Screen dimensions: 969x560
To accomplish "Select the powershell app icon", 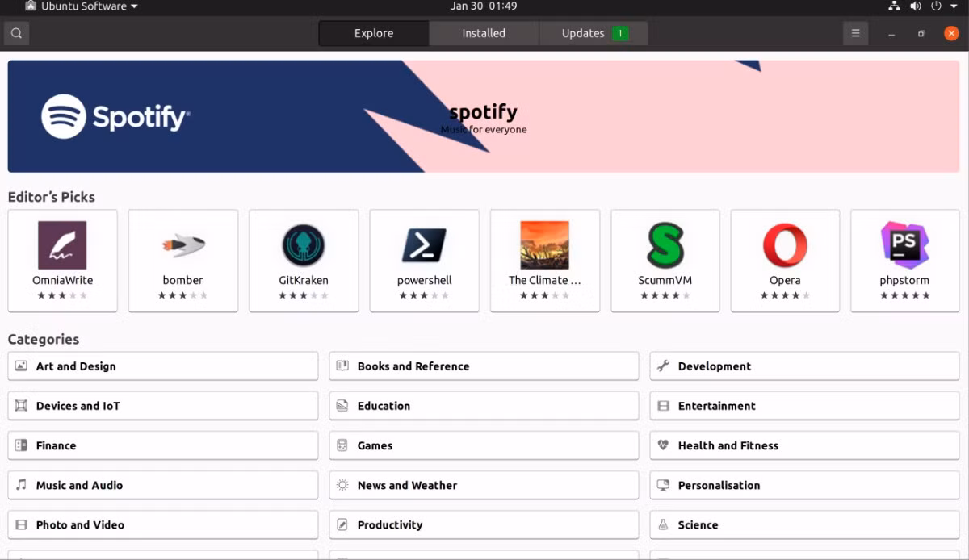I will pyautogui.click(x=424, y=245).
